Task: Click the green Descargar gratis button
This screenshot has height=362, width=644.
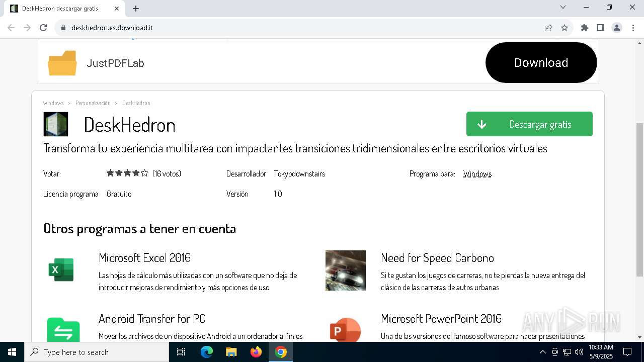Action: coord(529,124)
